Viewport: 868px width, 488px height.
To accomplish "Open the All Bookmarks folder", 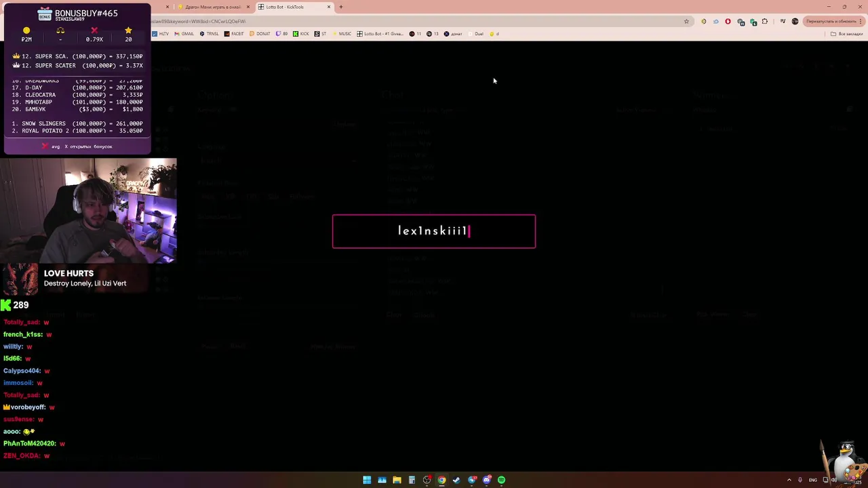I will click(x=847, y=34).
